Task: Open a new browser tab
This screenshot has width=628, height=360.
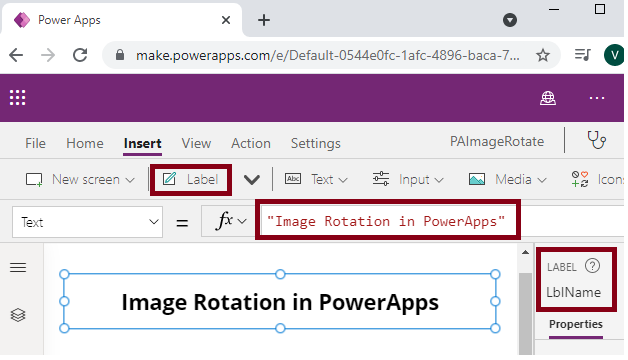Action: [x=264, y=20]
